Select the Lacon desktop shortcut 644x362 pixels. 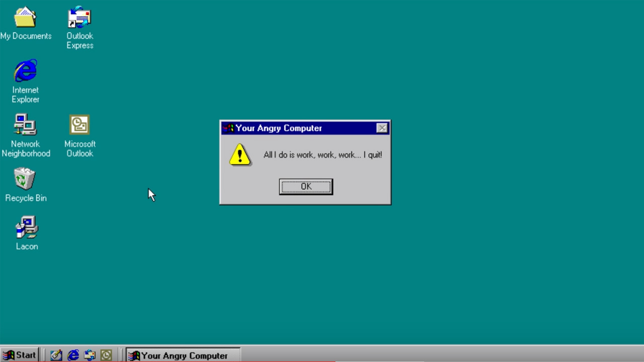click(x=26, y=228)
